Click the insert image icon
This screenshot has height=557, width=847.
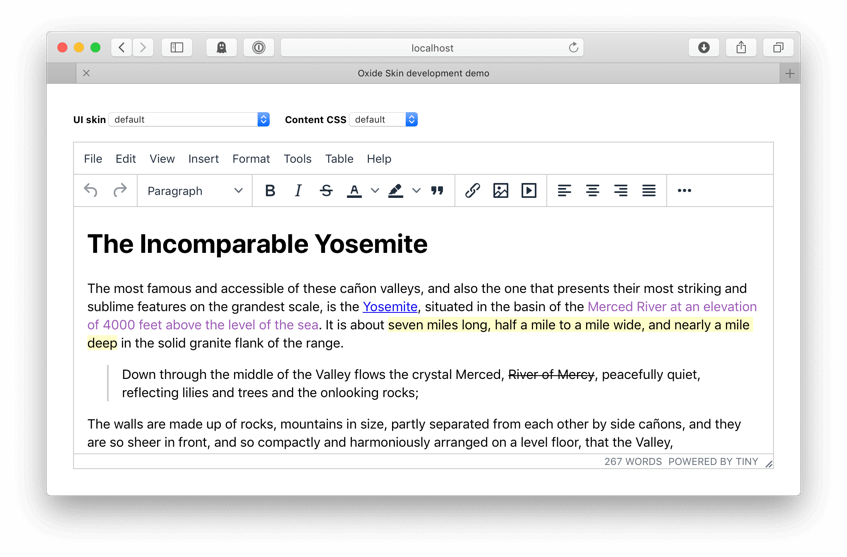coord(500,191)
